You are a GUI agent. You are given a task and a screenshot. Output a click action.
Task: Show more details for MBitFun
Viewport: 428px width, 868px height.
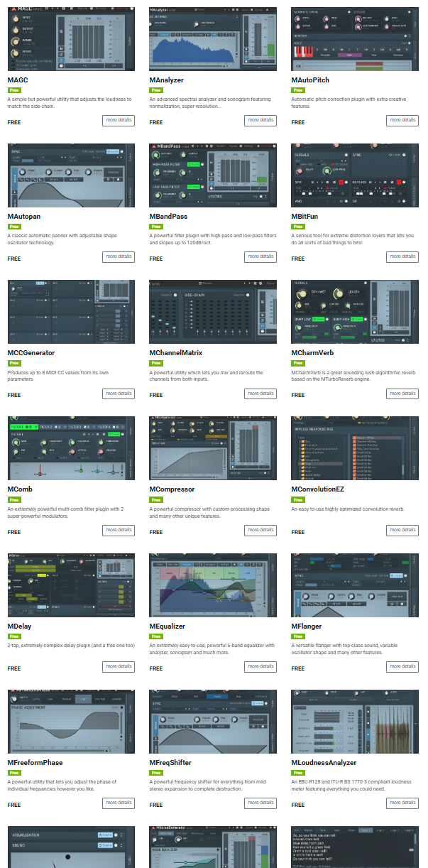402,256
